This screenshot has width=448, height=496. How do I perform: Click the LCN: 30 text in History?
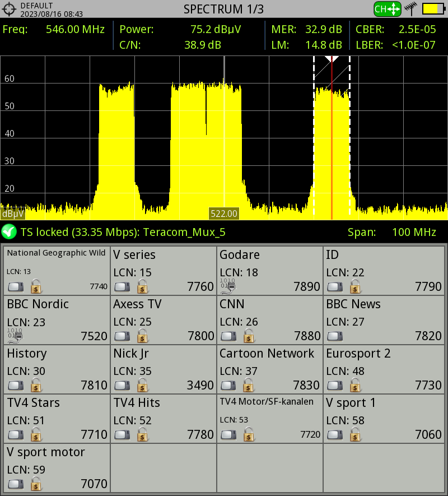coord(26,371)
